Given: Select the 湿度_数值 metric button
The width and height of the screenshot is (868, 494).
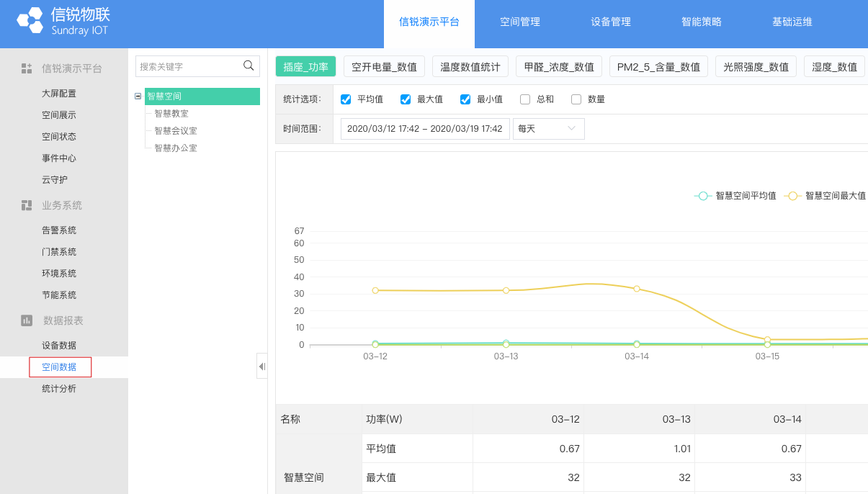Looking at the screenshot, I should (x=835, y=67).
